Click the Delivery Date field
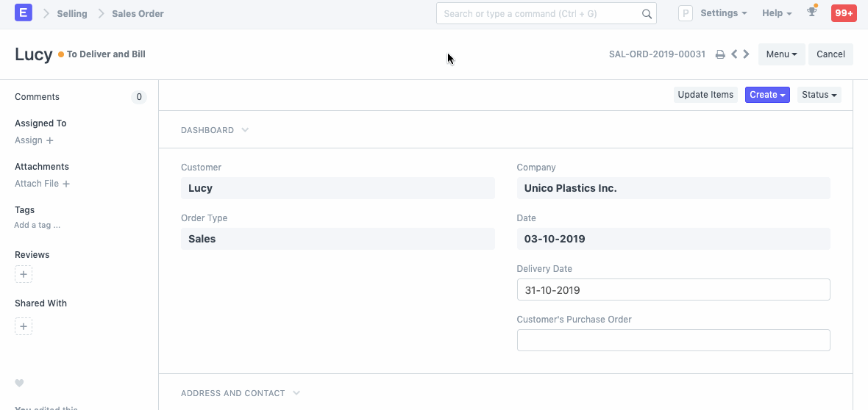 (x=673, y=290)
